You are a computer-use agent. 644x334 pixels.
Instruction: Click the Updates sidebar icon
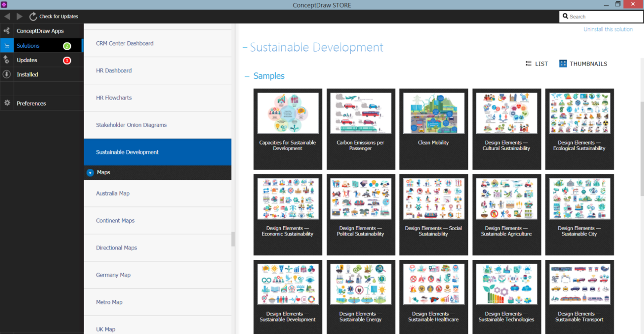6,60
